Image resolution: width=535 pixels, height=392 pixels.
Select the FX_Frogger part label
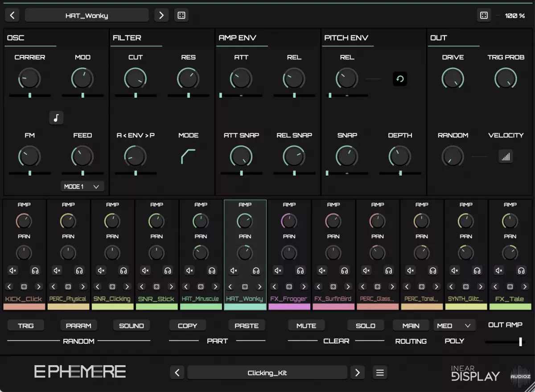click(x=289, y=299)
